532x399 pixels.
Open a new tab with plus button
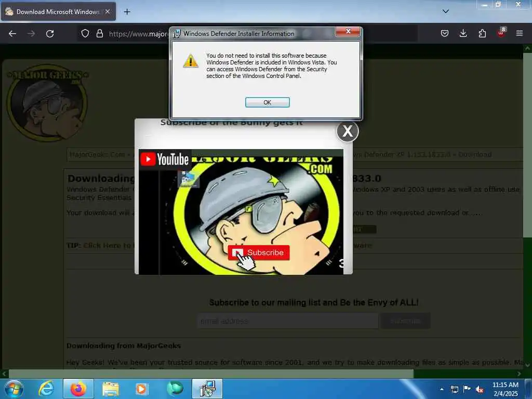(x=127, y=12)
